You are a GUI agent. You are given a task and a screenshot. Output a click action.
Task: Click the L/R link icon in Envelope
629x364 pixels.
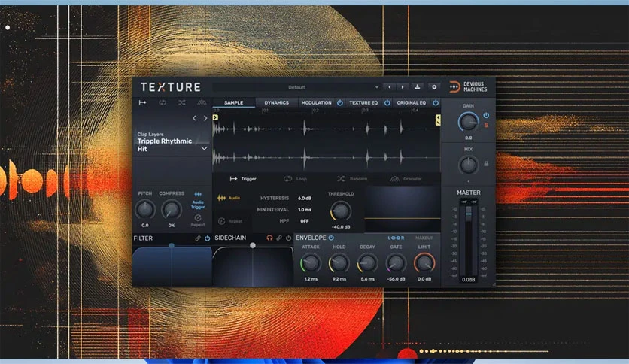coord(396,238)
